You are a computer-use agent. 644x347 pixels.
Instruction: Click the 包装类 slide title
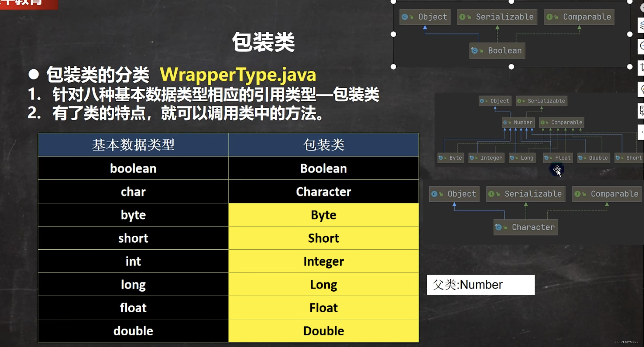pos(263,42)
